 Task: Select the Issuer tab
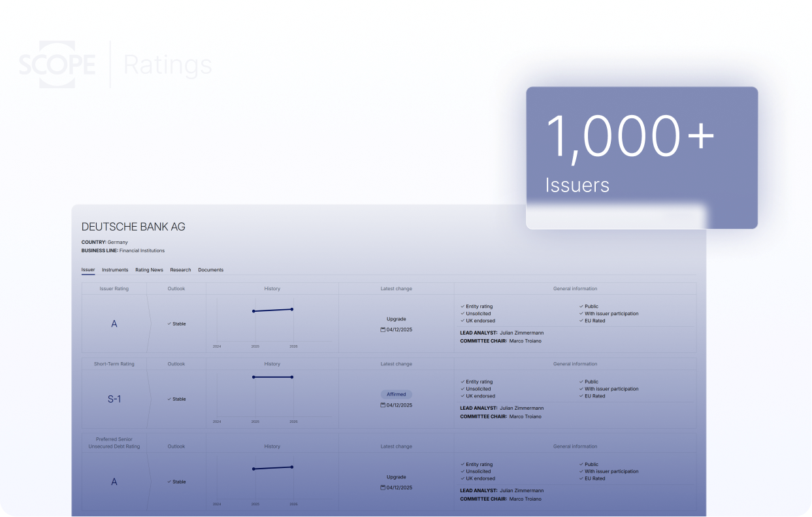point(88,270)
